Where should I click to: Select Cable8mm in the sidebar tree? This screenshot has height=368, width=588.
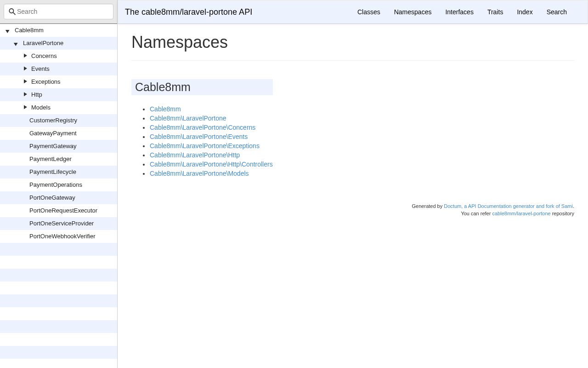point(29,30)
